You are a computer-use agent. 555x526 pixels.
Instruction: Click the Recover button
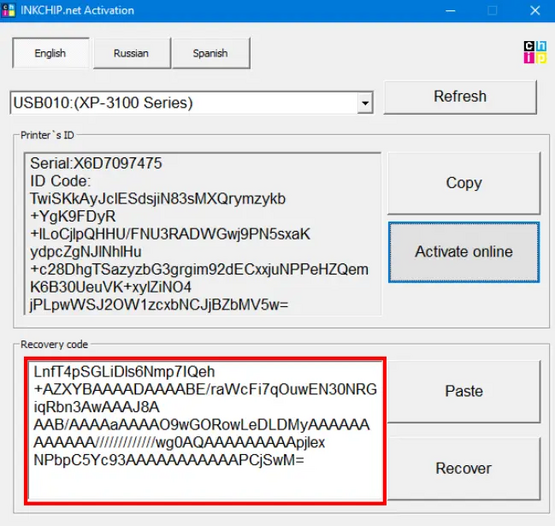[x=464, y=468]
